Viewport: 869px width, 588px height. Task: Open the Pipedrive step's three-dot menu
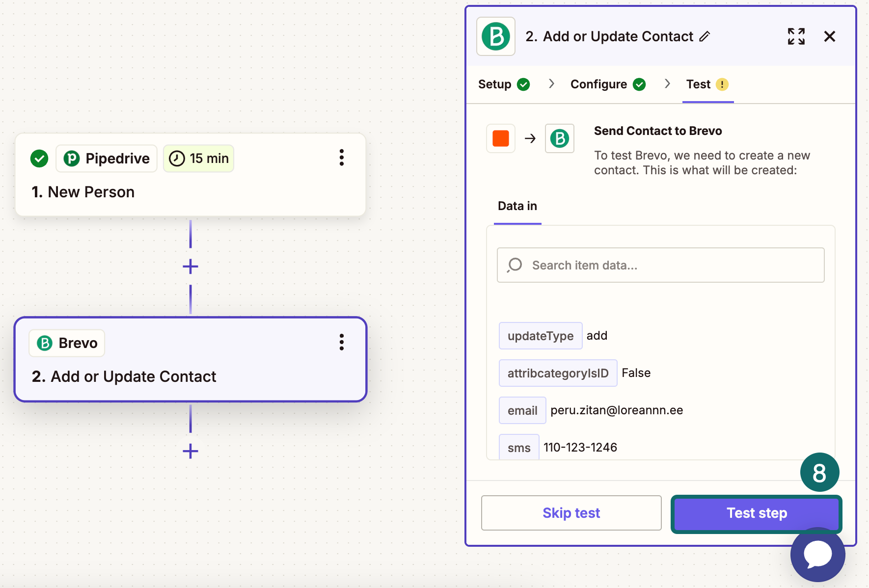tap(341, 158)
